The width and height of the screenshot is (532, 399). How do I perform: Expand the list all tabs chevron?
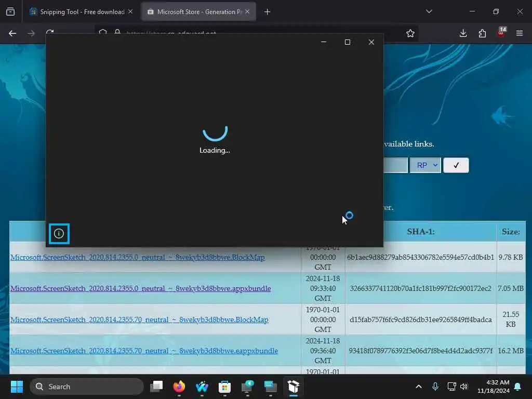429,11
